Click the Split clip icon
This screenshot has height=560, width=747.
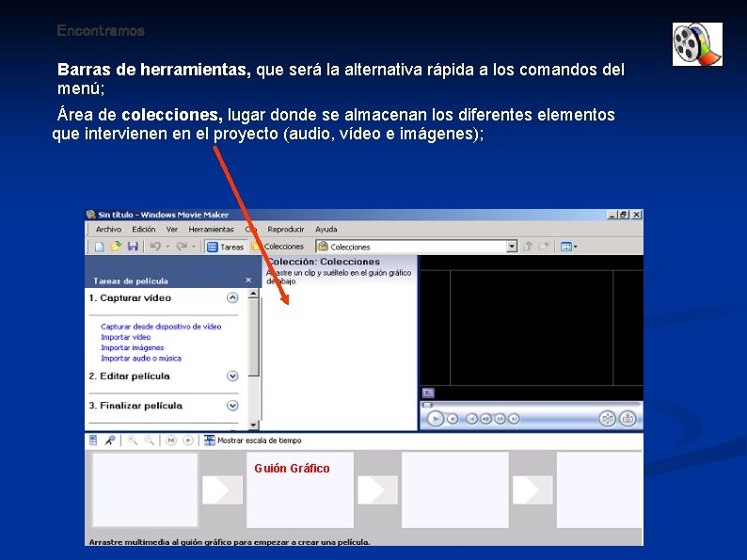click(x=607, y=419)
